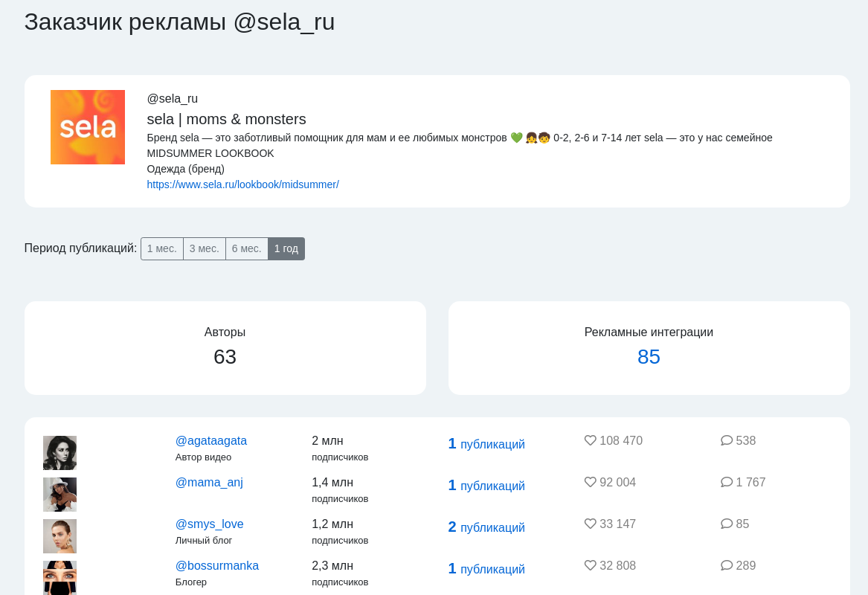Screen dimensions: 868x595
Task: Click the comments count 538
Action: (746, 440)
